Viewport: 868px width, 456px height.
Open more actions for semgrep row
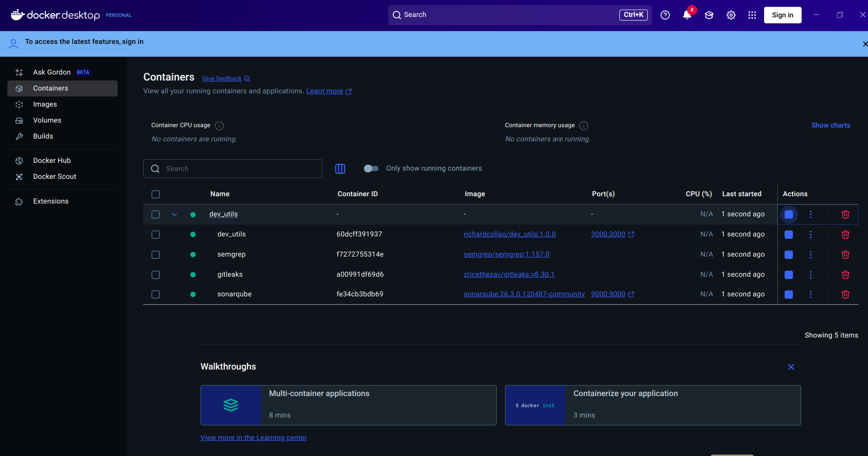coord(811,255)
